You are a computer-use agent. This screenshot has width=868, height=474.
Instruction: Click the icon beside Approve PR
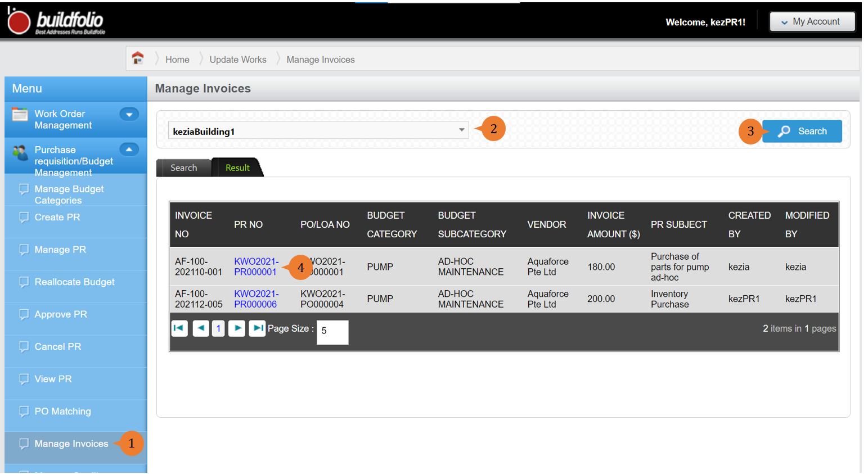coord(24,314)
